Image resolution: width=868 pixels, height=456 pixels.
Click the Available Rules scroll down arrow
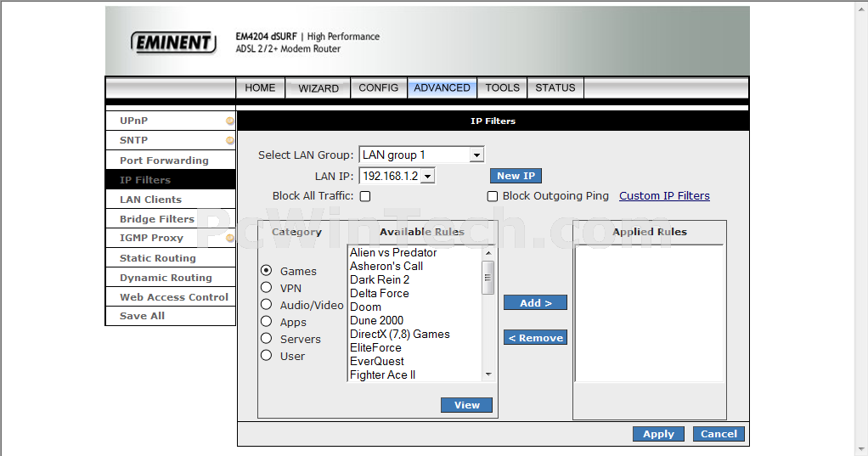tap(488, 374)
